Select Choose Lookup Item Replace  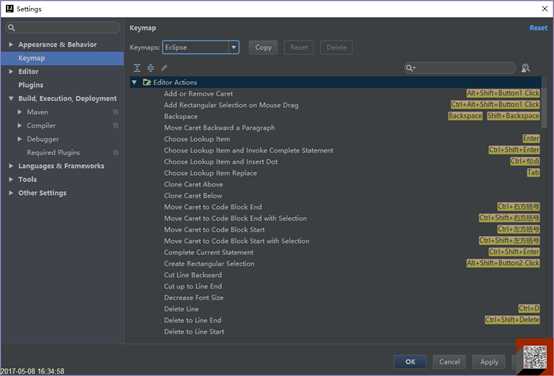[210, 173]
